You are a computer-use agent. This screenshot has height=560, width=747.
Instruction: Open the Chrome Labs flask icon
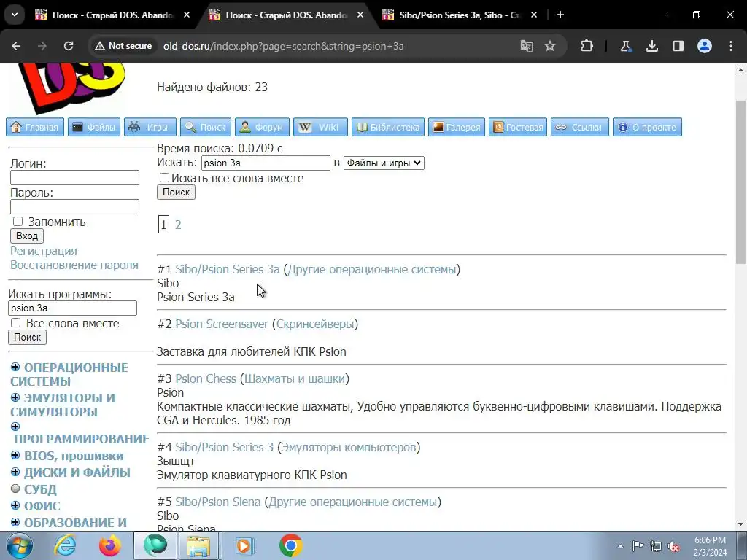tap(625, 46)
